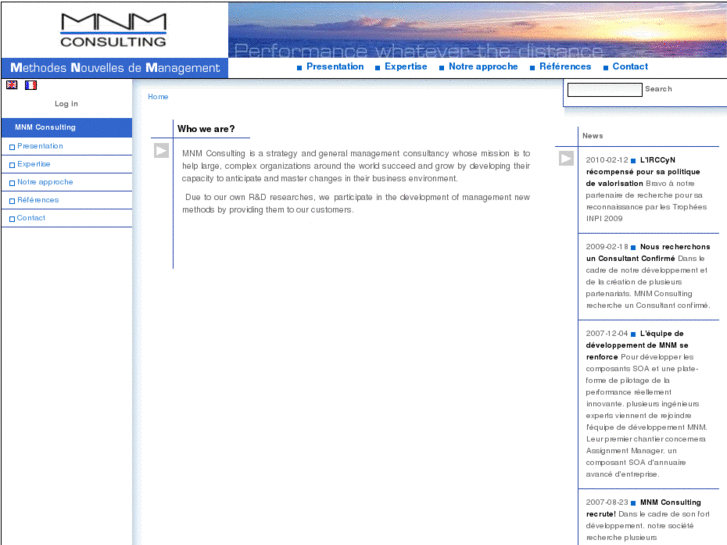Click the date 2009-02-18
Screen dimensions: 727x545
tap(606, 247)
